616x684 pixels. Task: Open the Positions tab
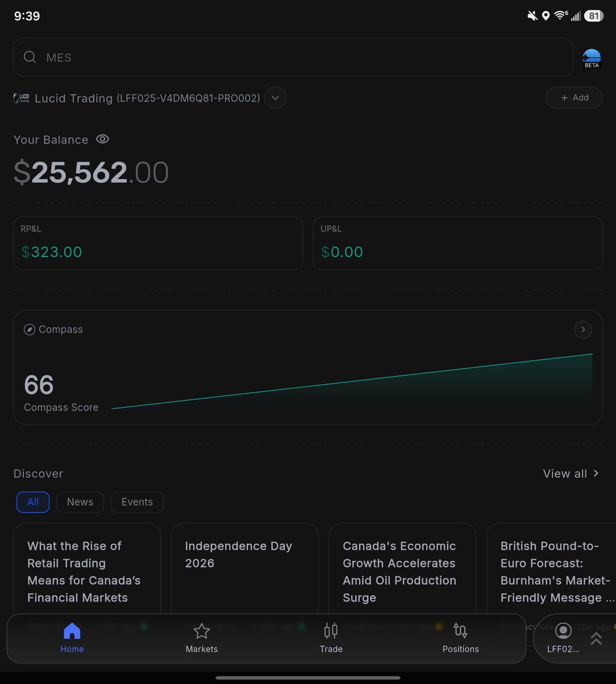(460, 638)
